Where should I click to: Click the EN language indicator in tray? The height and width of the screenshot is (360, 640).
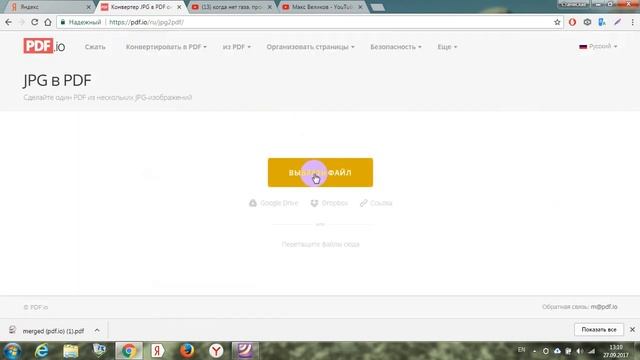[x=521, y=350]
